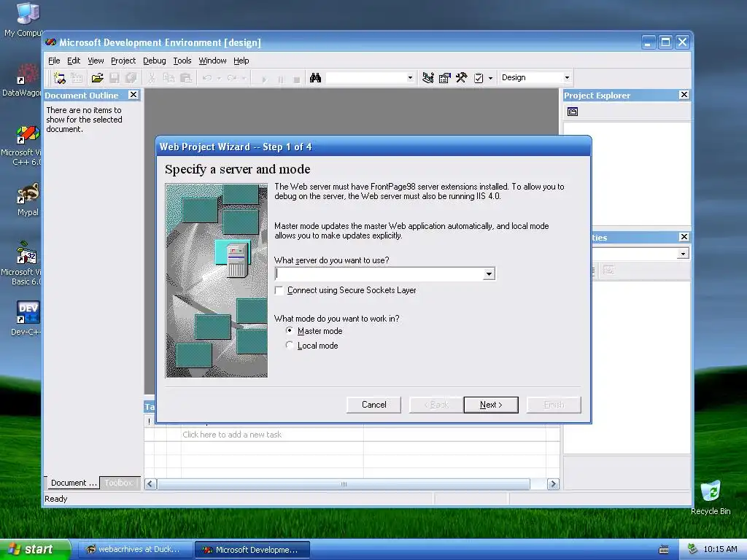Click the Save floppy disk icon

[115, 78]
